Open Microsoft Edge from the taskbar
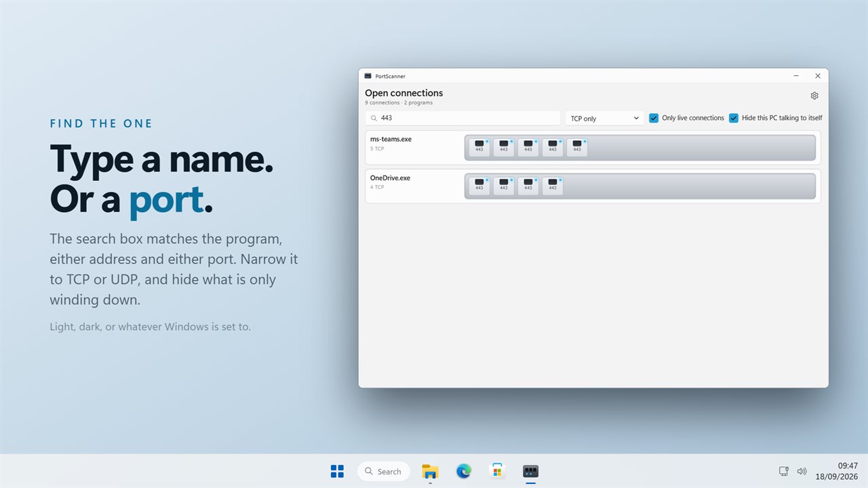 (464, 471)
